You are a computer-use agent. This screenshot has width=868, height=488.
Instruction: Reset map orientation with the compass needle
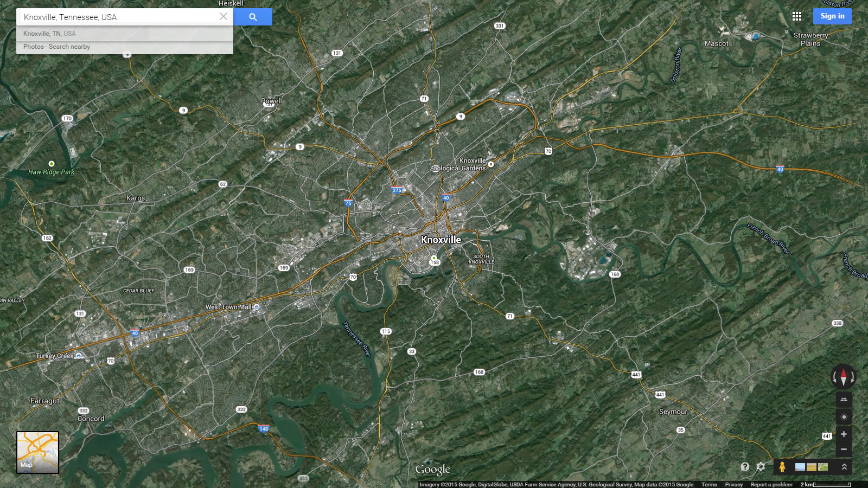click(x=843, y=376)
